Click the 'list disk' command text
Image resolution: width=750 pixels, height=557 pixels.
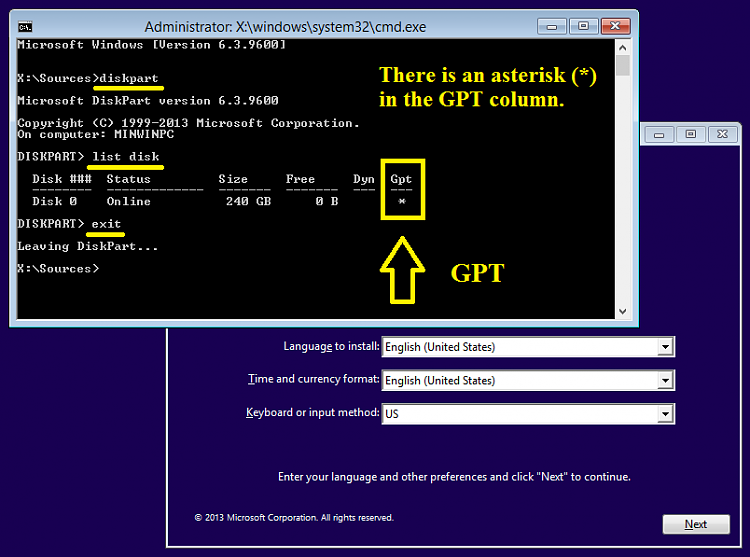tap(126, 157)
